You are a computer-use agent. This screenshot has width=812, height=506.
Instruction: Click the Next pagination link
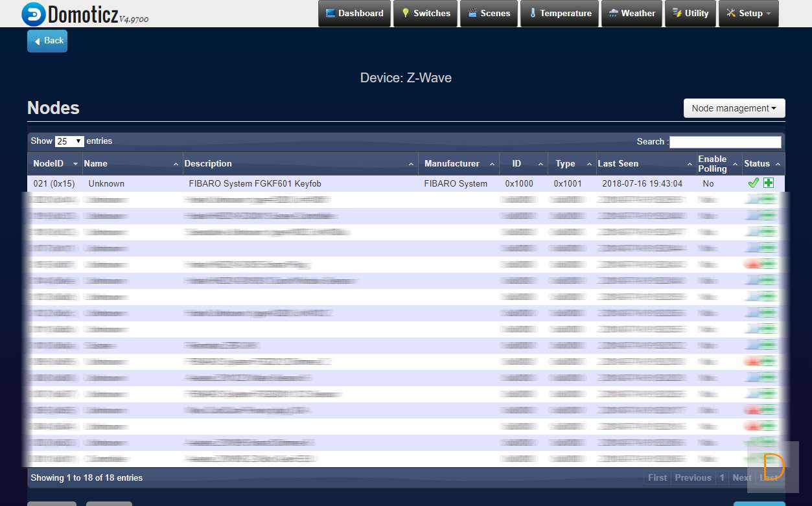[741, 478]
